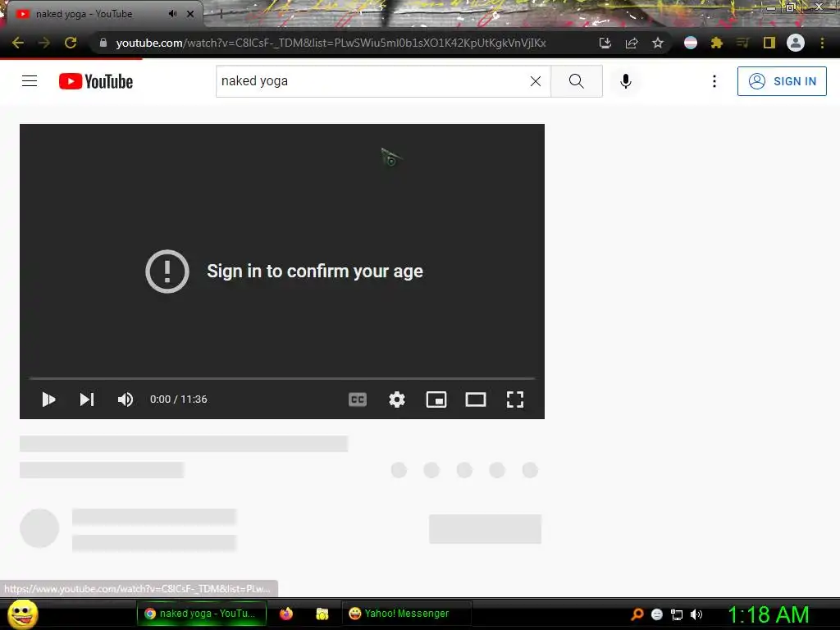Open the YouTube guide hamburger menu
Screen dimensions: 840x630
pyautogui.click(x=30, y=81)
